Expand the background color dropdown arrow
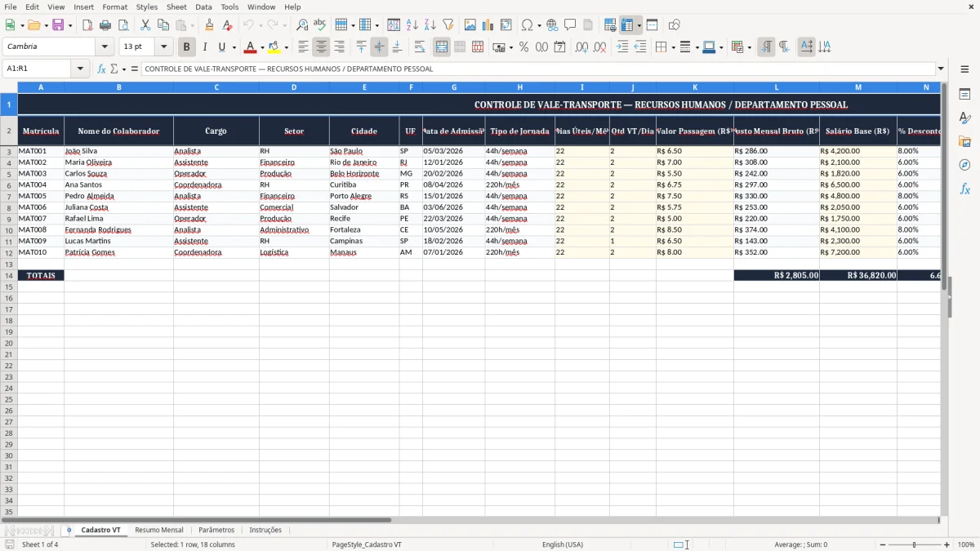This screenshot has width=980, height=551. (x=286, y=47)
